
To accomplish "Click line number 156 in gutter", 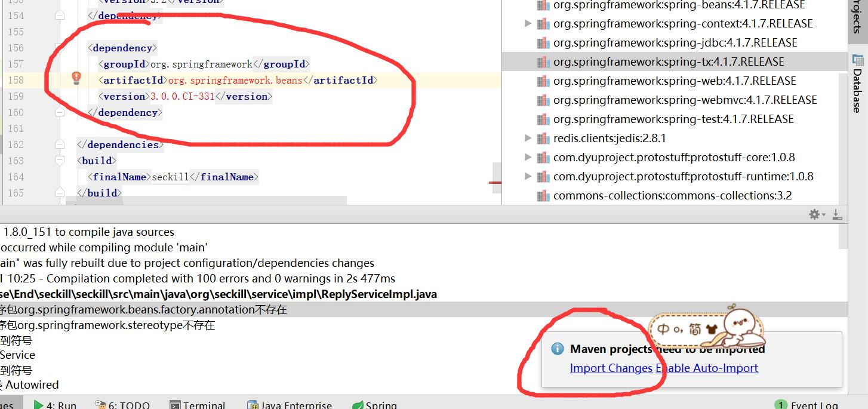I will coord(16,48).
